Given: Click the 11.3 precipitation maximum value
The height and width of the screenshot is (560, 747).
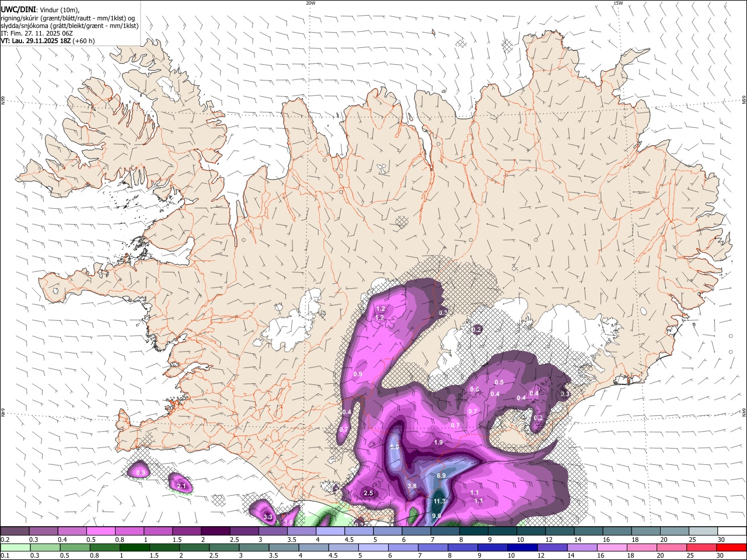Looking at the screenshot, I should click(439, 501).
